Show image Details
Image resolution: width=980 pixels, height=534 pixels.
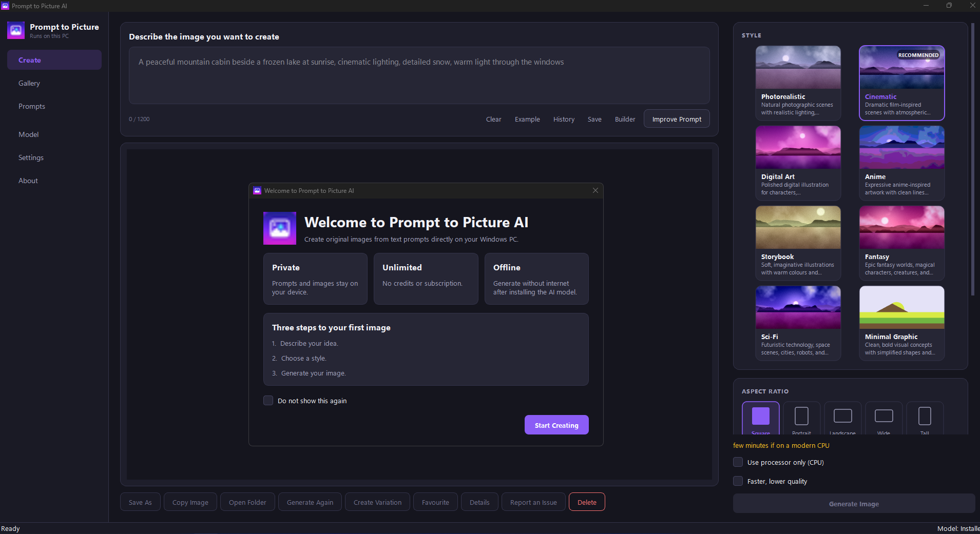pyautogui.click(x=479, y=502)
